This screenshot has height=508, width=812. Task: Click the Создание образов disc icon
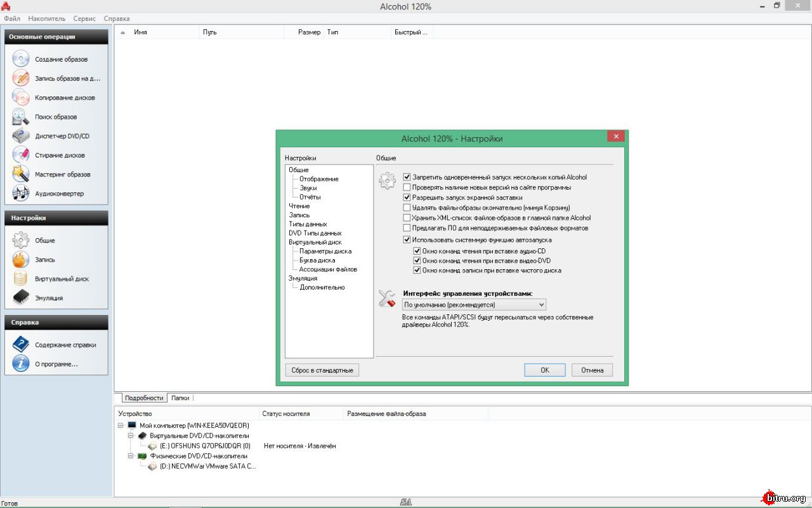[21, 59]
